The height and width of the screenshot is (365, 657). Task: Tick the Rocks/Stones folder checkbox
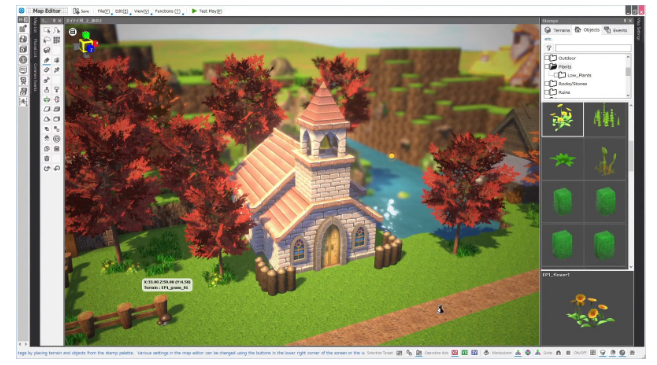546,83
